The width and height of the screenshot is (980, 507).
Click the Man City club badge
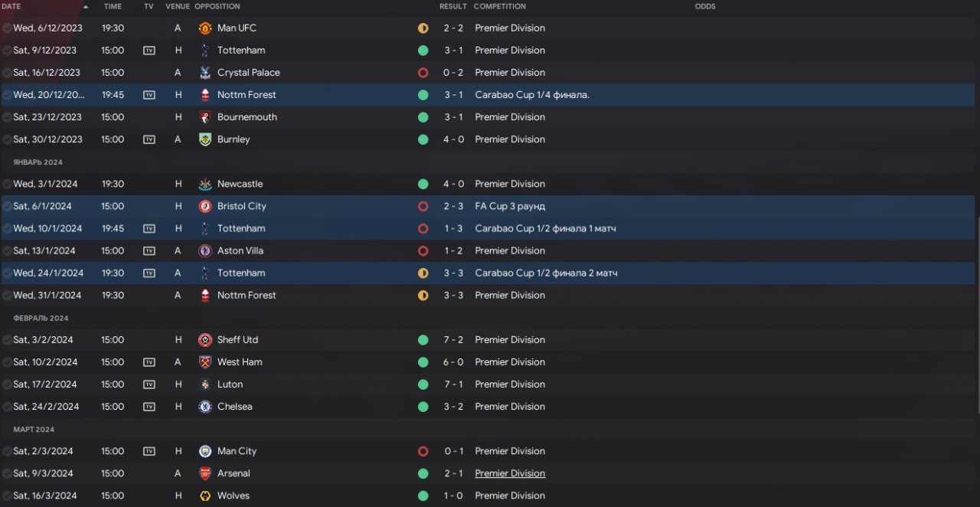pyautogui.click(x=204, y=451)
